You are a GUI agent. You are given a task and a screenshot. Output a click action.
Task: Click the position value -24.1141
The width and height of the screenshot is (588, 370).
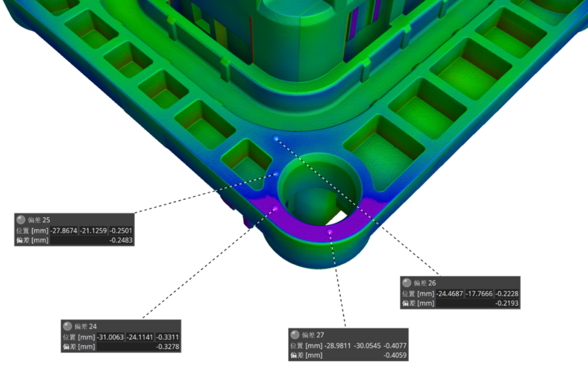tap(140, 337)
